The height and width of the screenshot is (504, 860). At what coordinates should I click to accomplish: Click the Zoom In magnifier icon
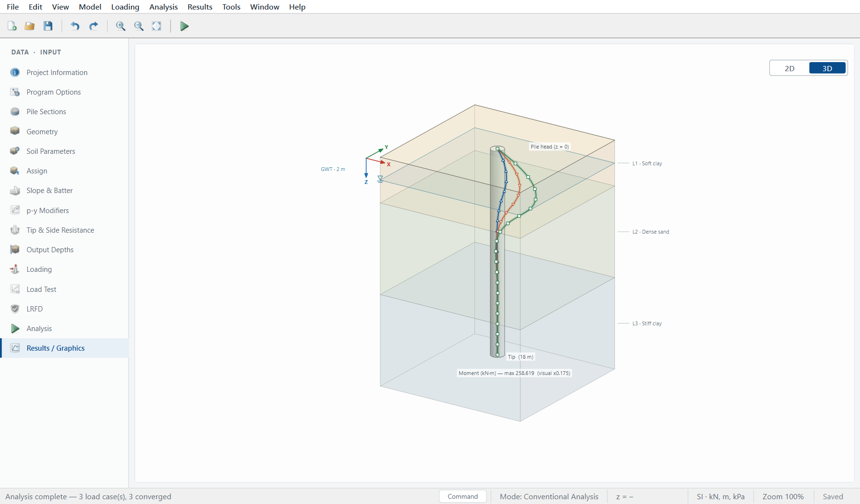pyautogui.click(x=121, y=26)
